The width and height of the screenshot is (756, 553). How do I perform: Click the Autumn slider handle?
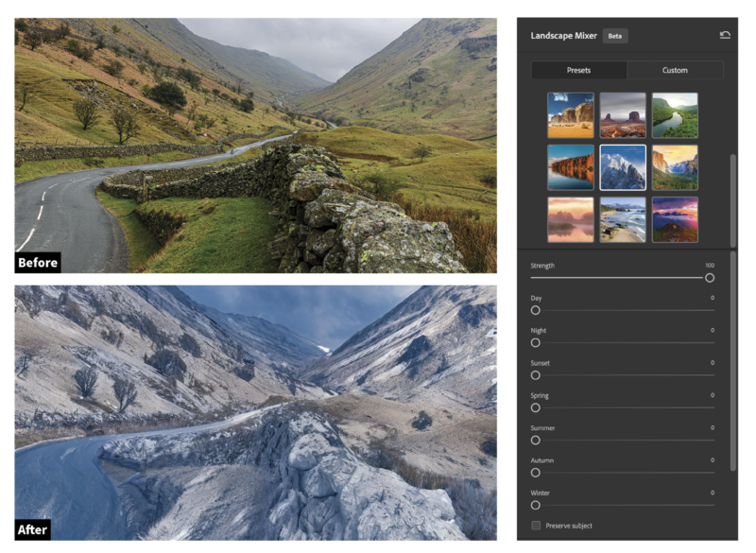(x=535, y=473)
